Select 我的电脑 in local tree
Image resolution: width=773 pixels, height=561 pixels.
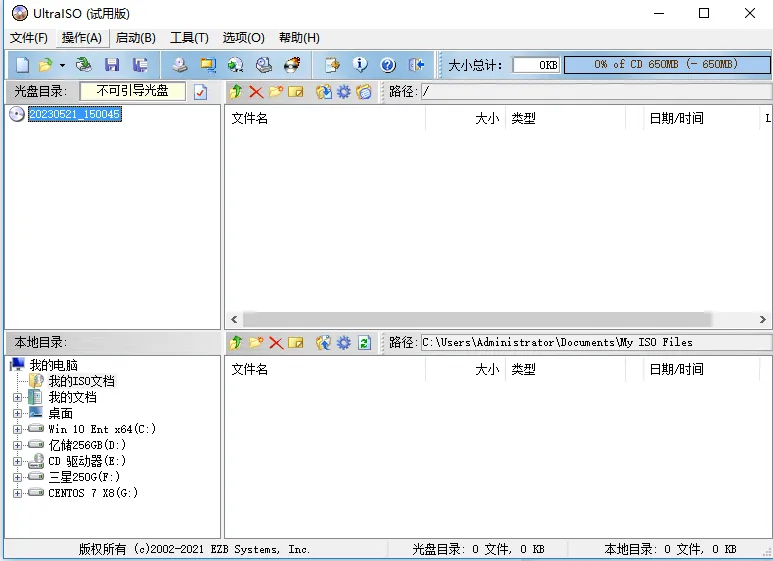pyautogui.click(x=53, y=365)
